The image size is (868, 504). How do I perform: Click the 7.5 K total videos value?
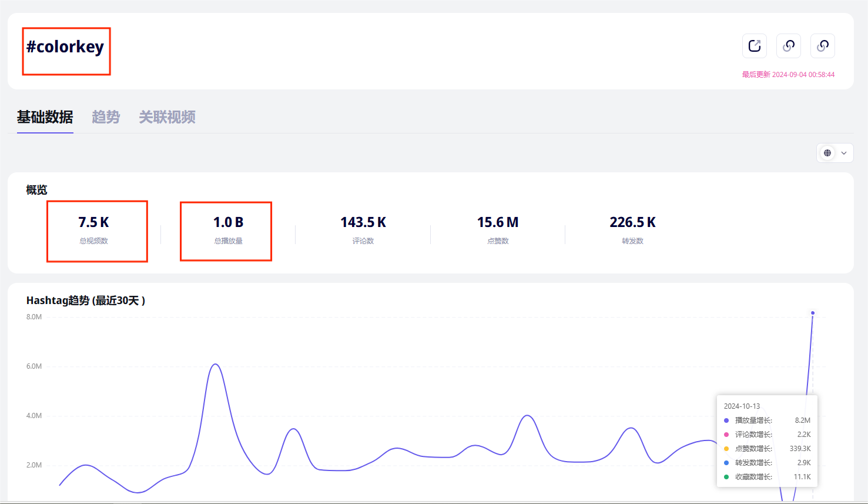(x=94, y=222)
